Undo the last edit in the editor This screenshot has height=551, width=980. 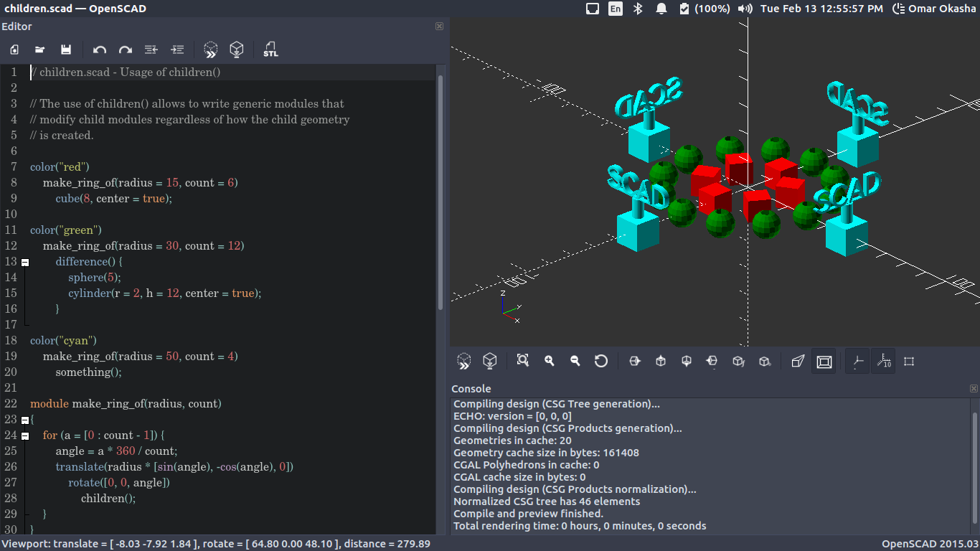[x=100, y=50]
